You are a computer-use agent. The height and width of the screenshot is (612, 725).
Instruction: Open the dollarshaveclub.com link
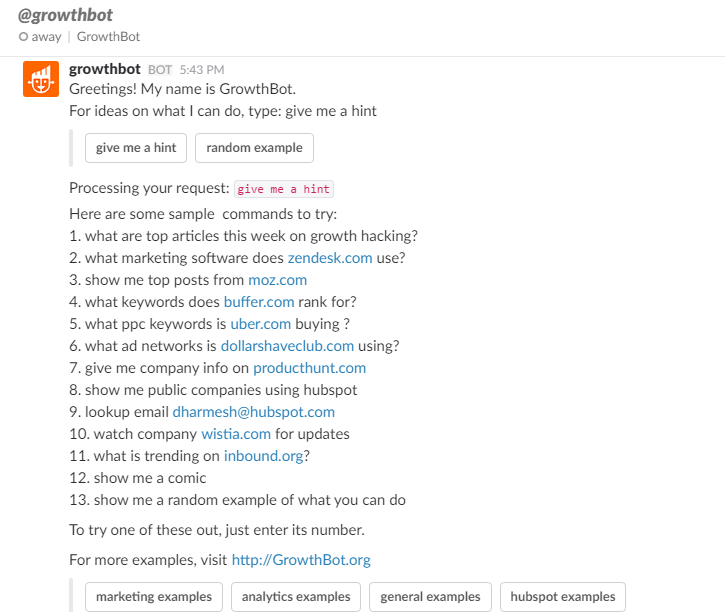pyautogui.click(x=287, y=346)
